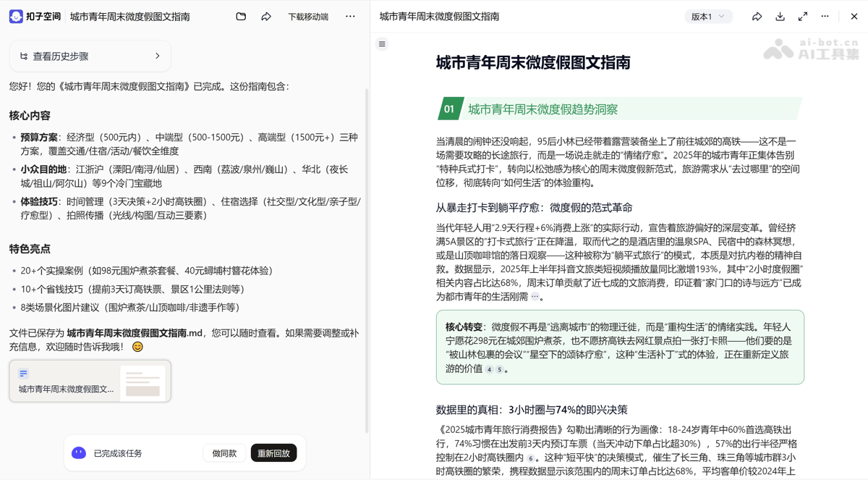
Task: Download the document using the download icon
Action: click(x=780, y=16)
